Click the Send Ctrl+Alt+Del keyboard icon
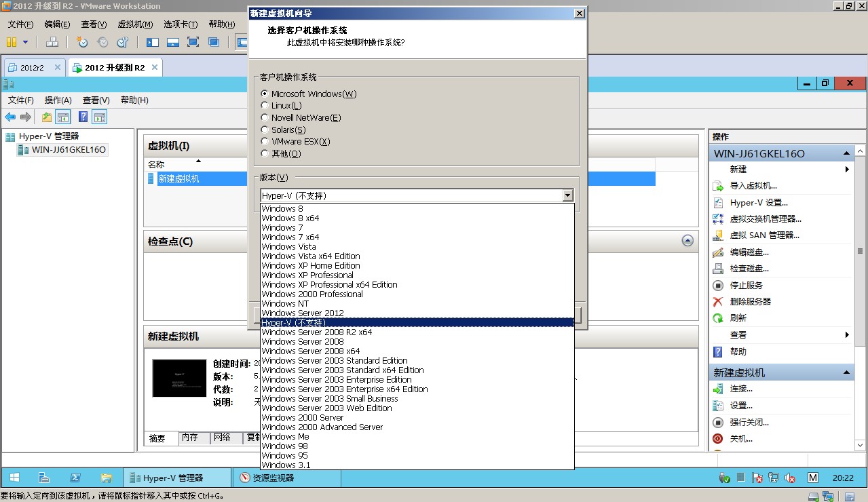This screenshot has width=868, height=502. coord(52,42)
